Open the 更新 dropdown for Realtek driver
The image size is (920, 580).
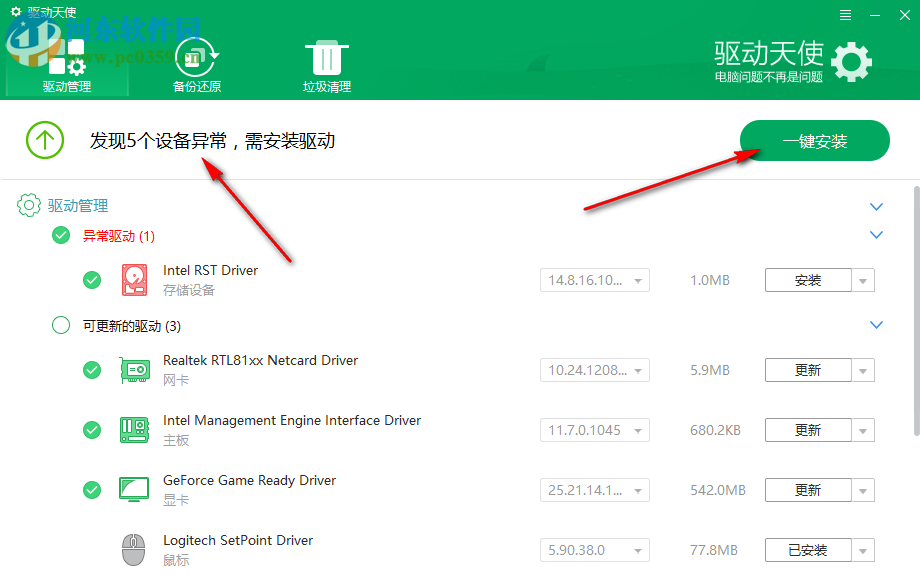(862, 370)
